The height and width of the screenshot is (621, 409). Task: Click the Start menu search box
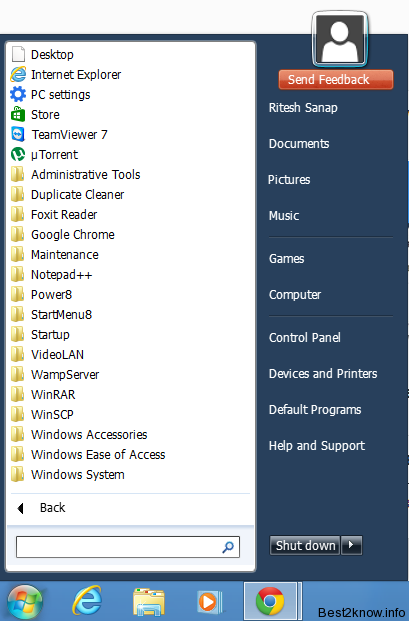127,547
